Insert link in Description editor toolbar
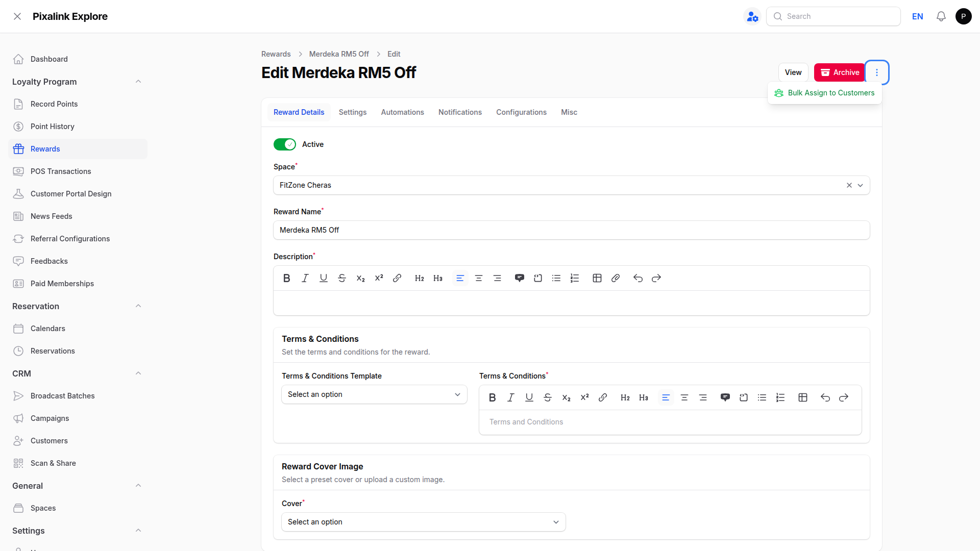This screenshot has width=980, height=551. [397, 278]
